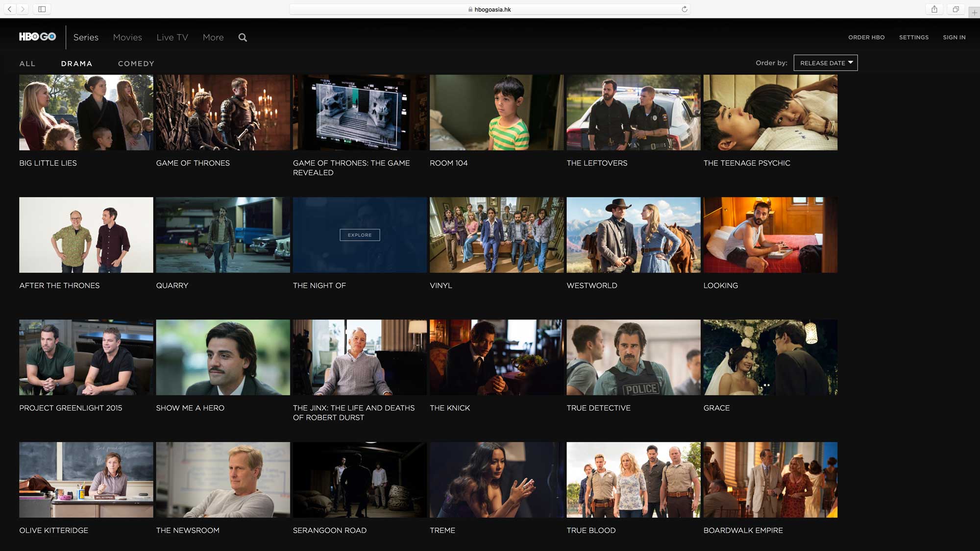The width and height of the screenshot is (980, 551).
Task: Open the search magnifier icon
Action: [x=243, y=37]
